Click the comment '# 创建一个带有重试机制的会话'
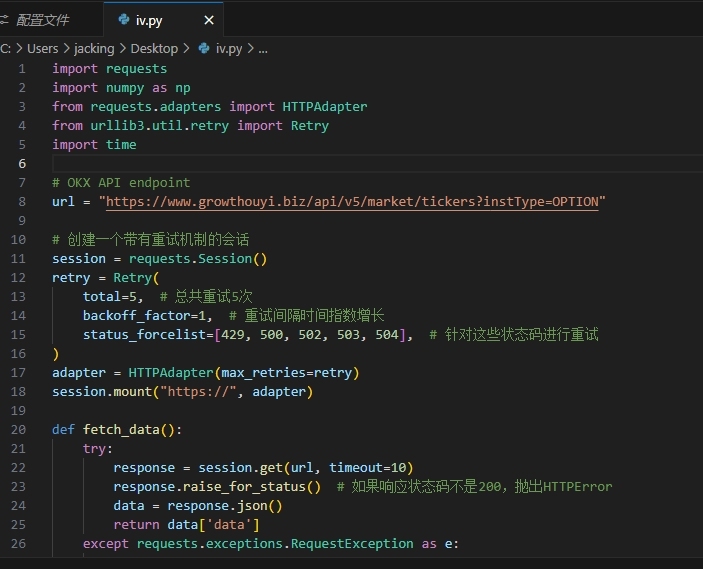This screenshot has height=569, width=703. [x=151, y=239]
